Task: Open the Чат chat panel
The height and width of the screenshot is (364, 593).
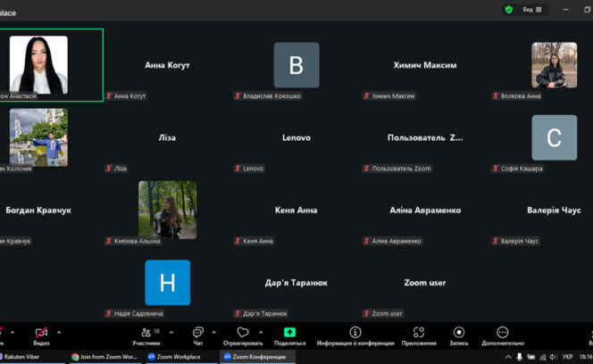Action: (x=197, y=335)
